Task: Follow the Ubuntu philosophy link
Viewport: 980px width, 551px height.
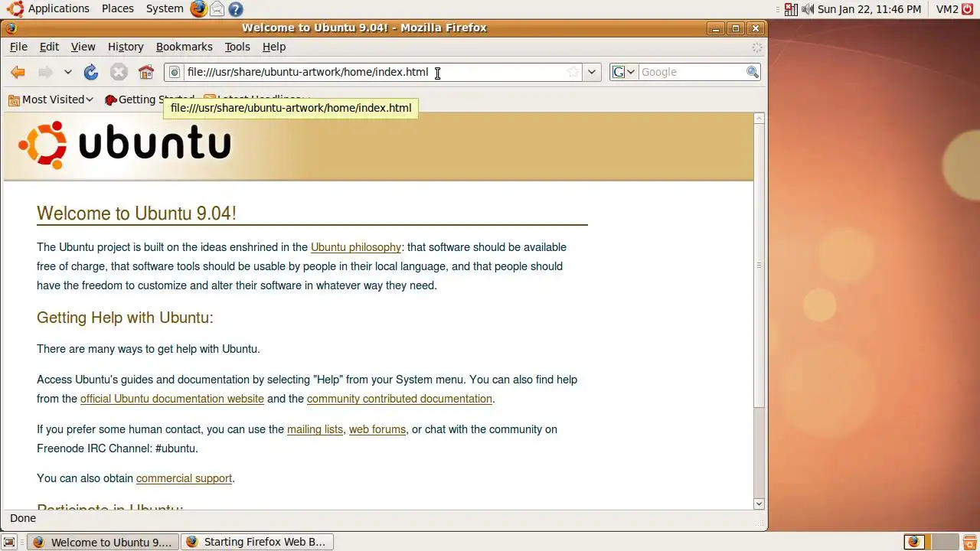Action: [x=356, y=247]
